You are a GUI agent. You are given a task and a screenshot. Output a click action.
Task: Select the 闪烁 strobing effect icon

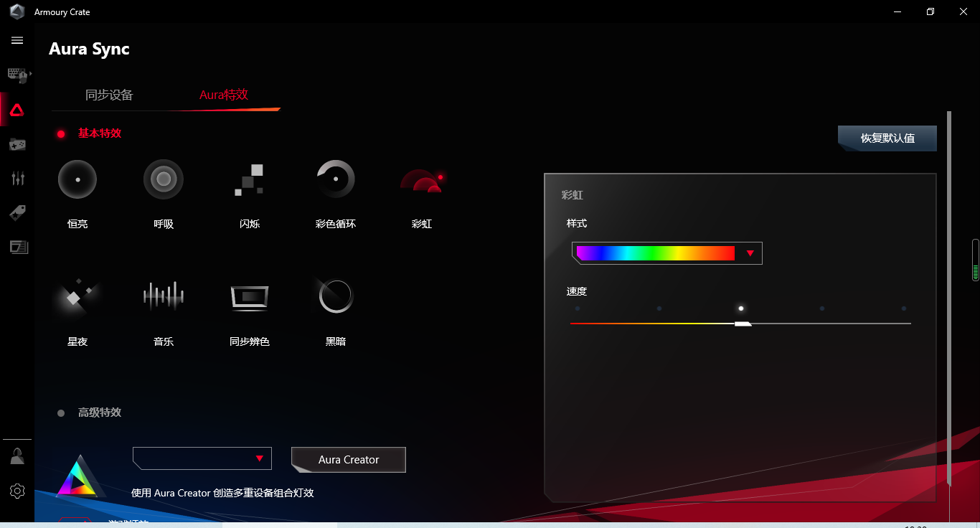click(250, 179)
